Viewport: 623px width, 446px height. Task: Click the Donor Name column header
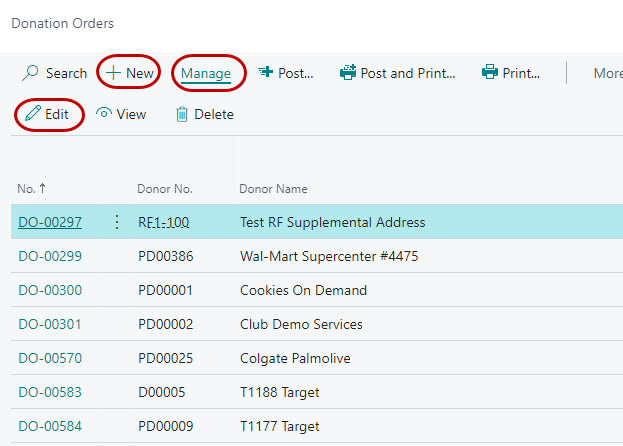[273, 189]
